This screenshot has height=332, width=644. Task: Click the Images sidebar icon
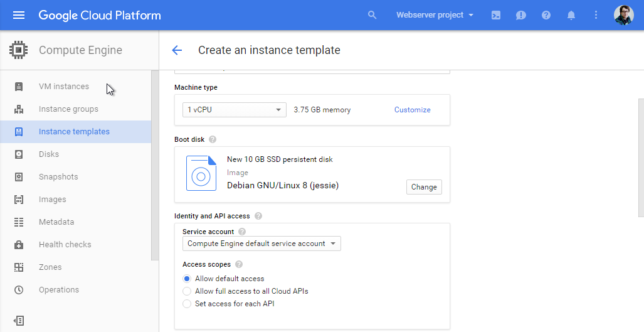point(18,200)
